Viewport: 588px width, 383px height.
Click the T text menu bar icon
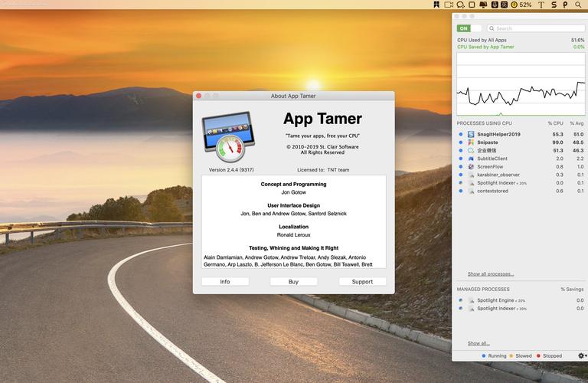click(x=541, y=5)
